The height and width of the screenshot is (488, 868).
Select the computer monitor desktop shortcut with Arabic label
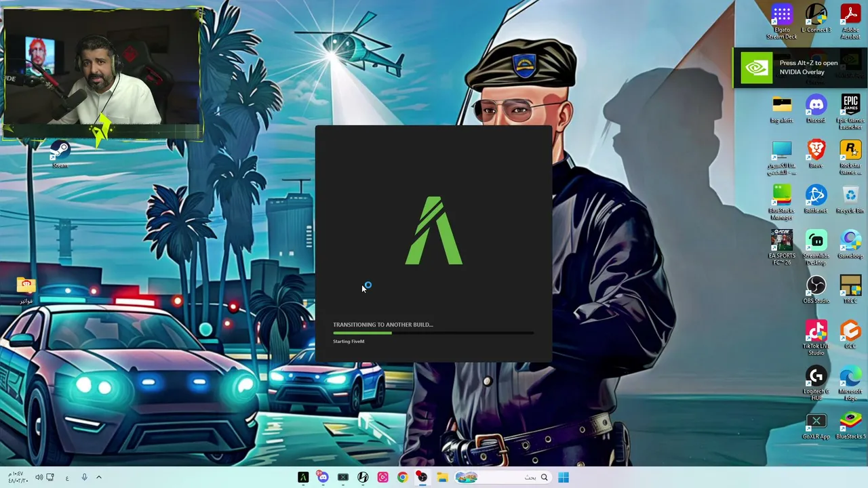[782, 157]
